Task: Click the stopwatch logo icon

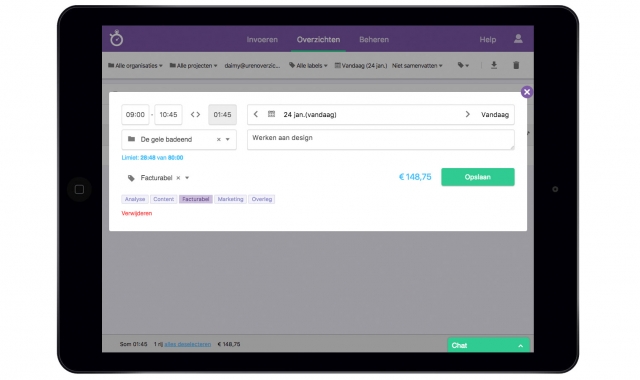Action: (116, 38)
